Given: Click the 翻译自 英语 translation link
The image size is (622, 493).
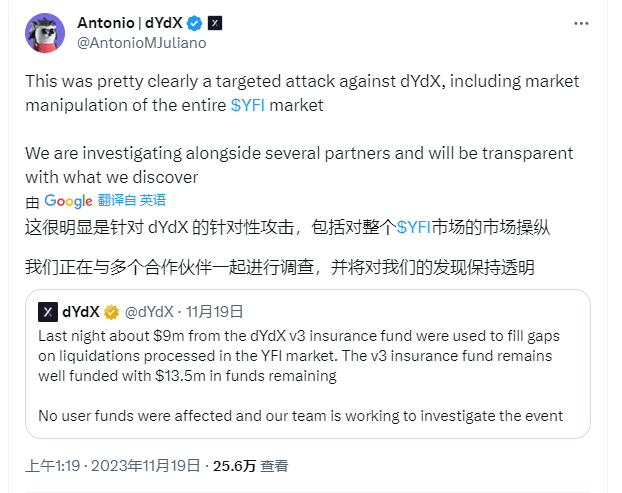Looking at the screenshot, I should (132, 200).
